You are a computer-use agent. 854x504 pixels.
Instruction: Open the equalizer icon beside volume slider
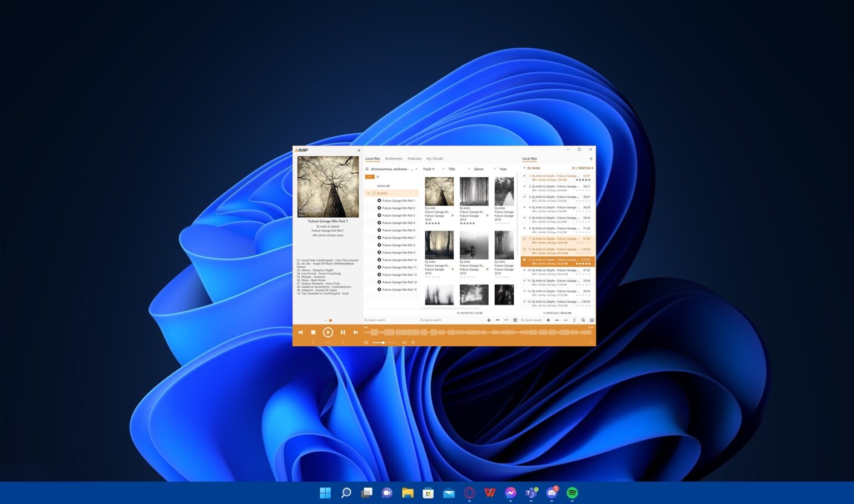pyautogui.click(x=404, y=343)
